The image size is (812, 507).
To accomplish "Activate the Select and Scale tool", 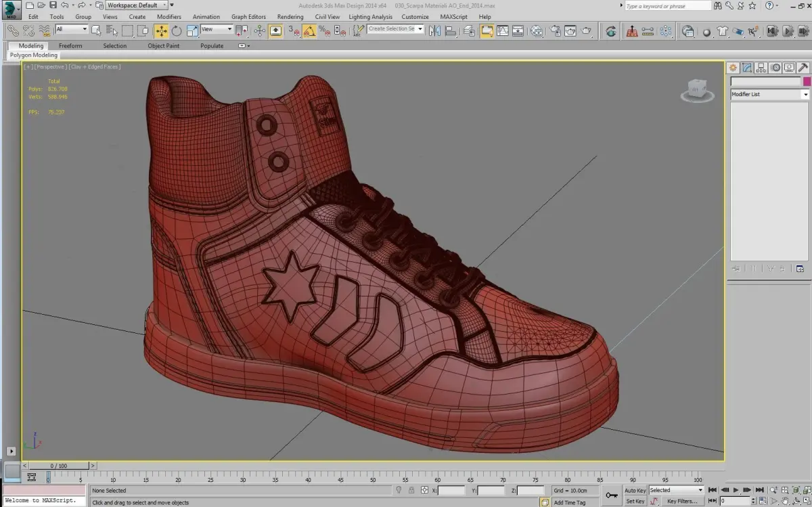I will coord(192,30).
